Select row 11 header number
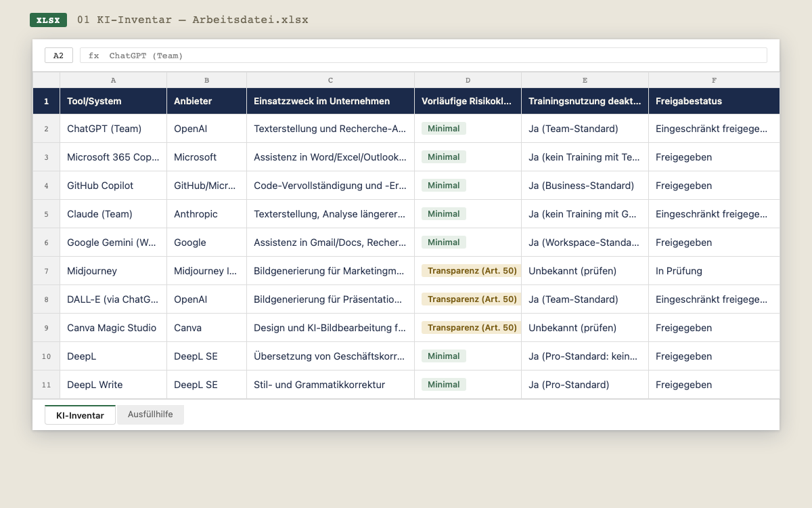The image size is (812, 508). (x=46, y=385)
